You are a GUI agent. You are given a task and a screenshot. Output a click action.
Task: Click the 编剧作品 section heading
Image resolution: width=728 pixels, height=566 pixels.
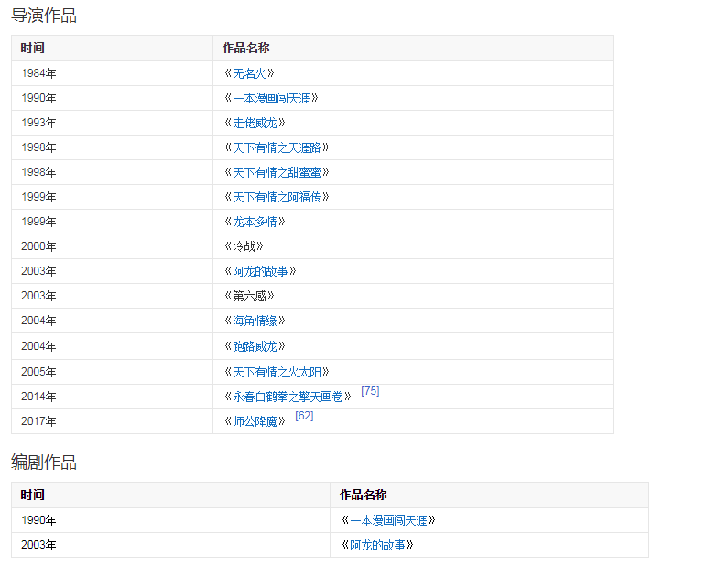point(44,463)
